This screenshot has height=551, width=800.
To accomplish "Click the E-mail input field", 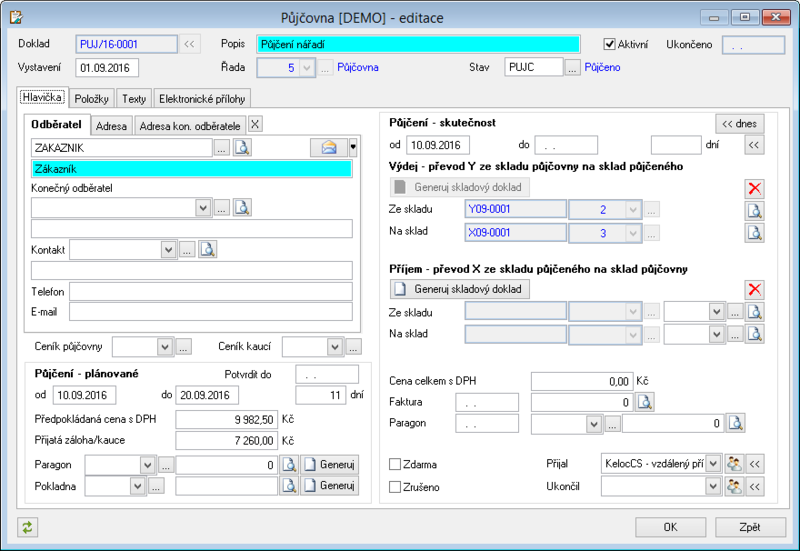I will click(x=211, y=312).
